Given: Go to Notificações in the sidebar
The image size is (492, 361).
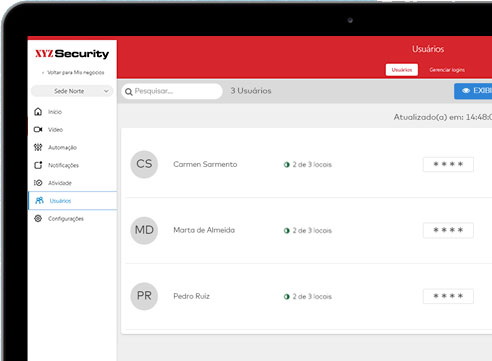Looking at the screenshot, I should coord(63,165).
